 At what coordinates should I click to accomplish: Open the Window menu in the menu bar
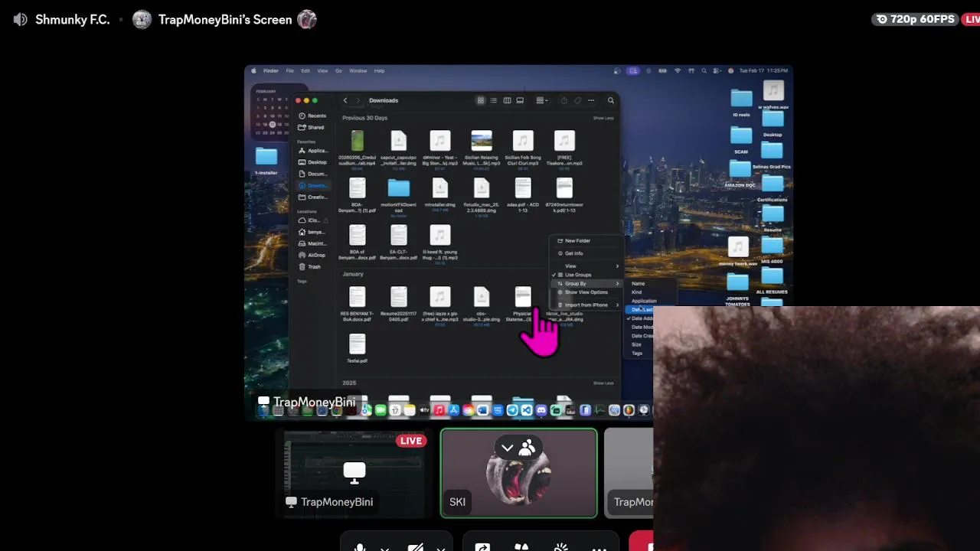(x=358, y=70)
